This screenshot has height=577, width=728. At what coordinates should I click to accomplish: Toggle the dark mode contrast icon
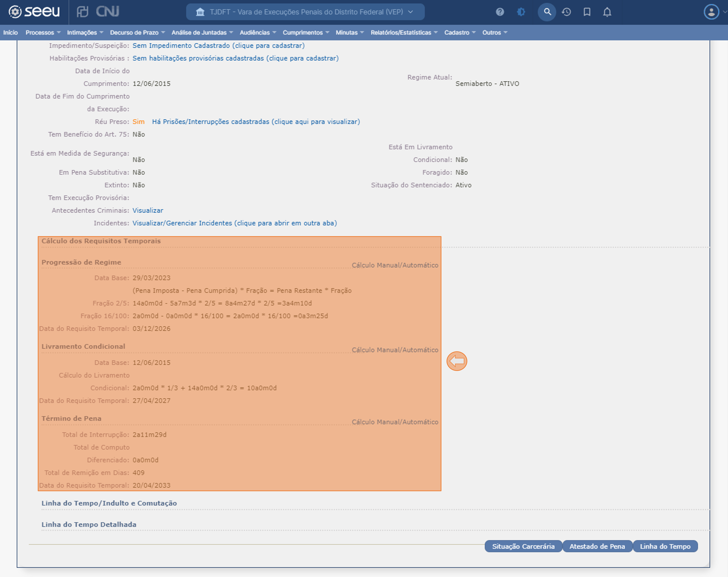[521, 12]
